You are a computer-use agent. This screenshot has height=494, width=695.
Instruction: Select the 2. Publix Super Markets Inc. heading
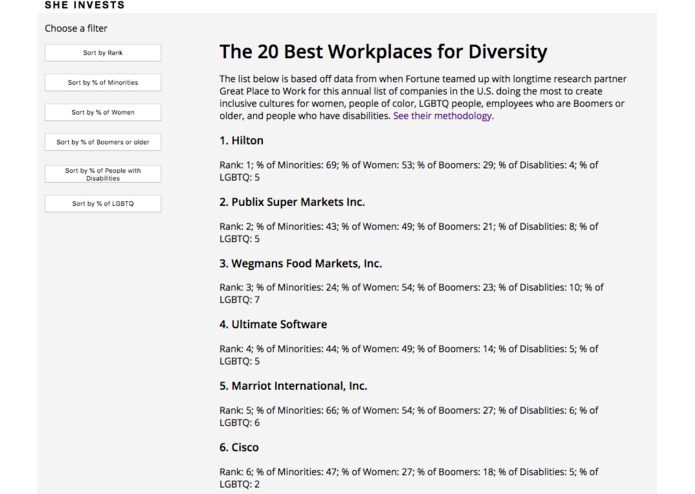292,202
